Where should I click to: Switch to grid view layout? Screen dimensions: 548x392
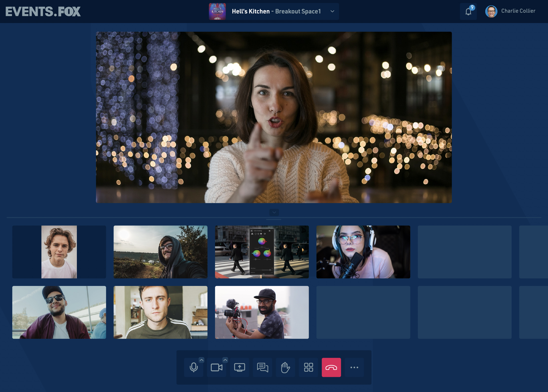tap(308, 367)
